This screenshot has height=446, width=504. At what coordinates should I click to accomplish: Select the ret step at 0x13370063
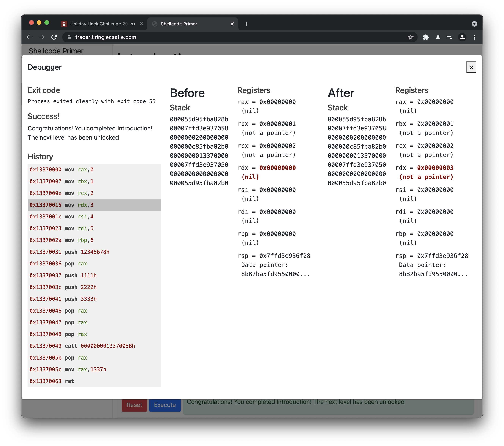click(94, 381)
